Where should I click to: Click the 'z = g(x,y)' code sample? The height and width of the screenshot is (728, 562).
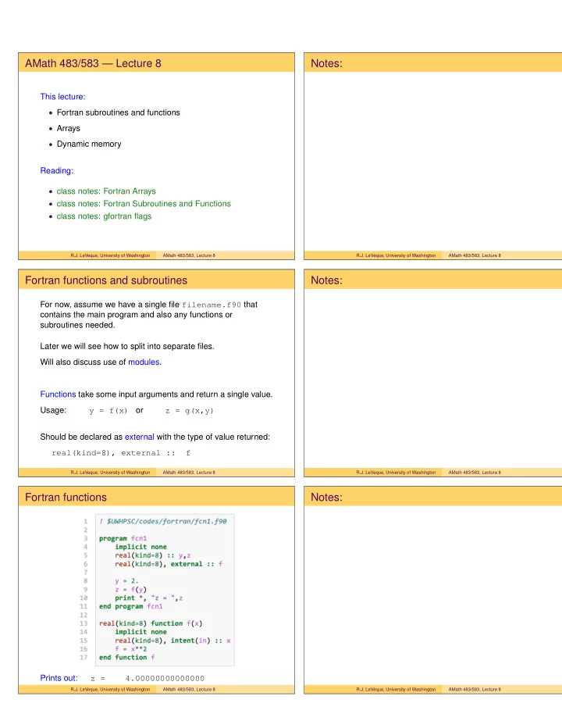[190, 411]
